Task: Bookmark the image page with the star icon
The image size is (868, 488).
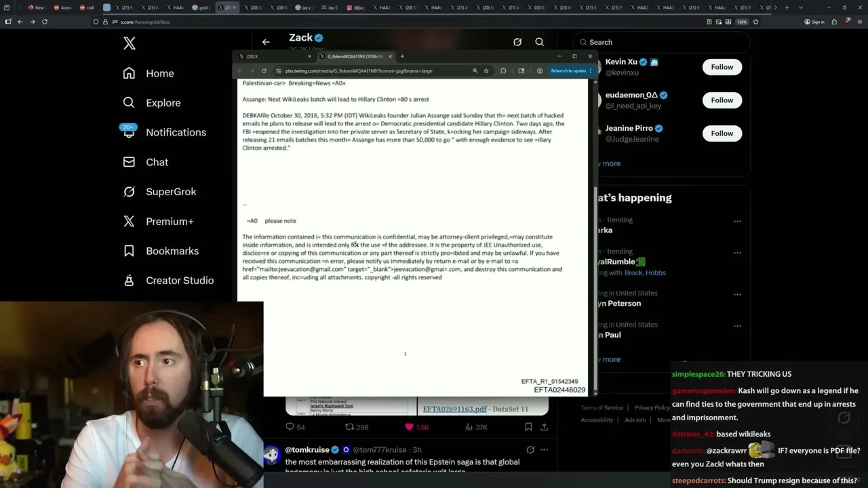Action: coord(486,70)
